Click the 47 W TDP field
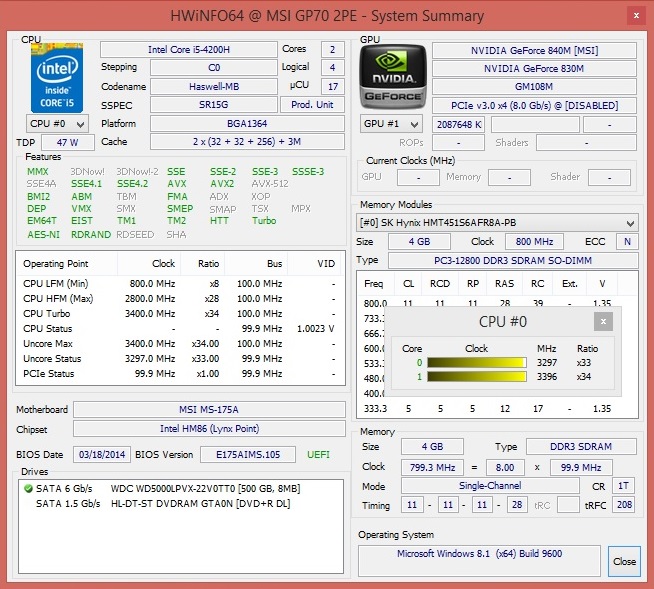The height and width of the screenshot is (589, 654). coord(68,142)
